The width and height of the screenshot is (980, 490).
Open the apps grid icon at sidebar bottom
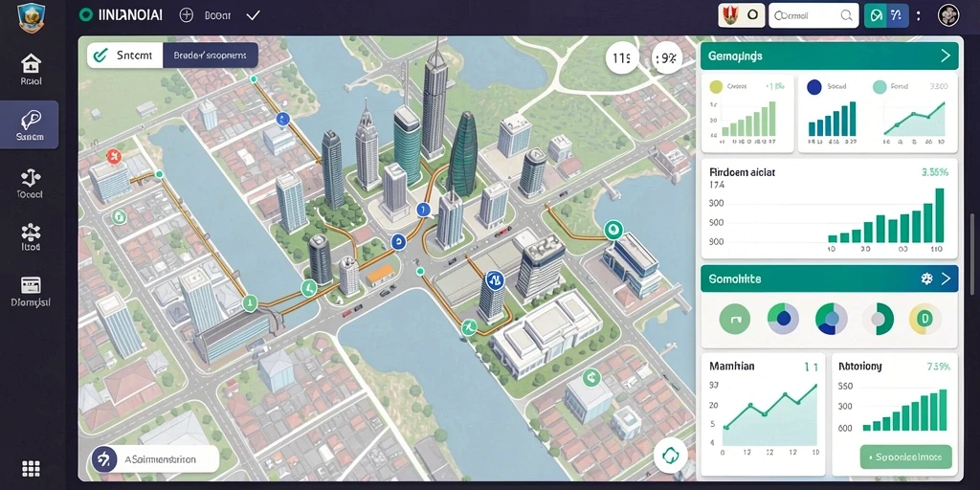click(x=31, y=468)
